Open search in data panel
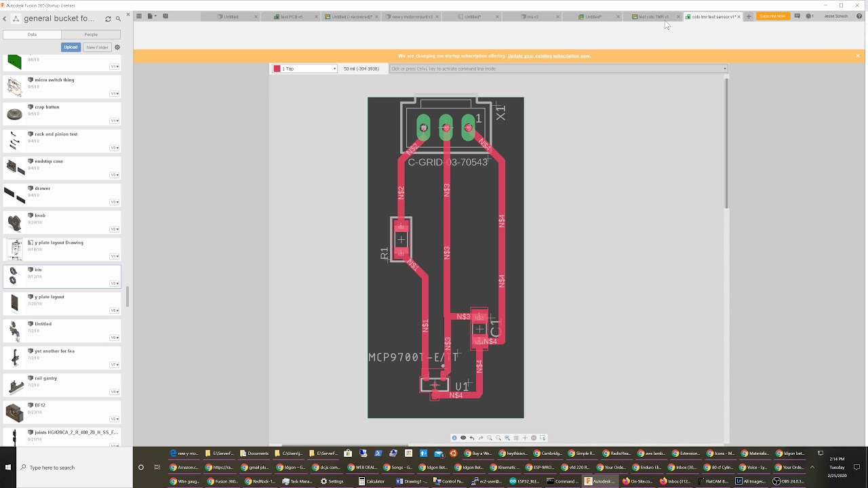 click(118, 19)
